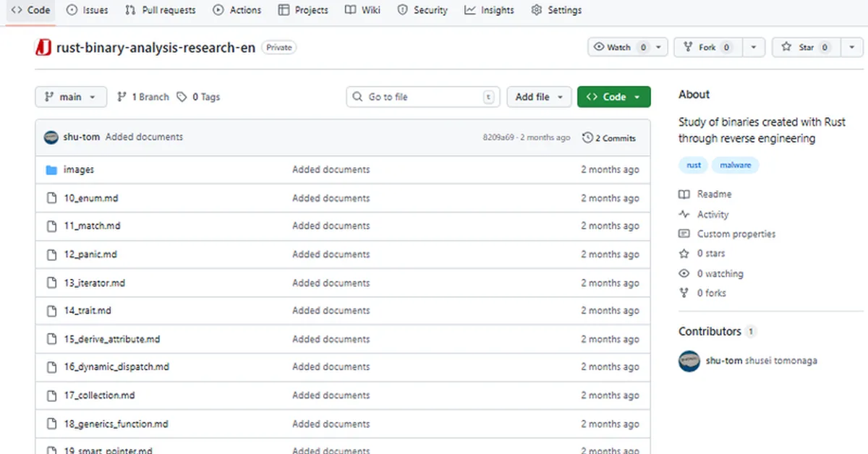Viewport: 868px width, 454px height.
Task: Open the images folder
Action: tap(79, 170)
